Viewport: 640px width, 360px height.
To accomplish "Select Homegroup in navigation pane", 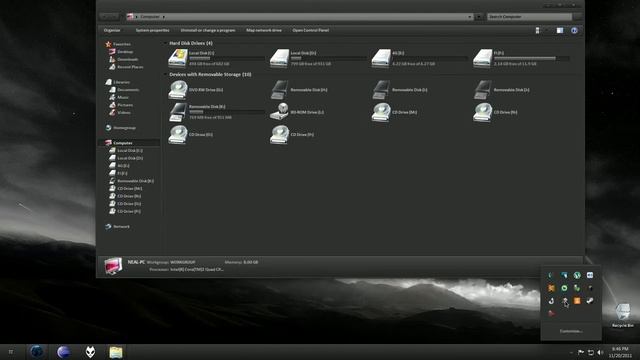I will [124, 128].
